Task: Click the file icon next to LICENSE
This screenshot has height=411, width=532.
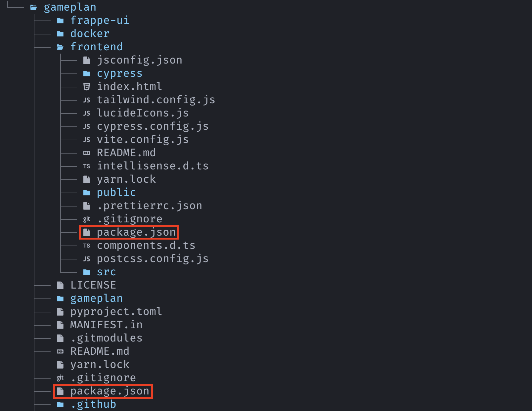Action: click(60, 285)
